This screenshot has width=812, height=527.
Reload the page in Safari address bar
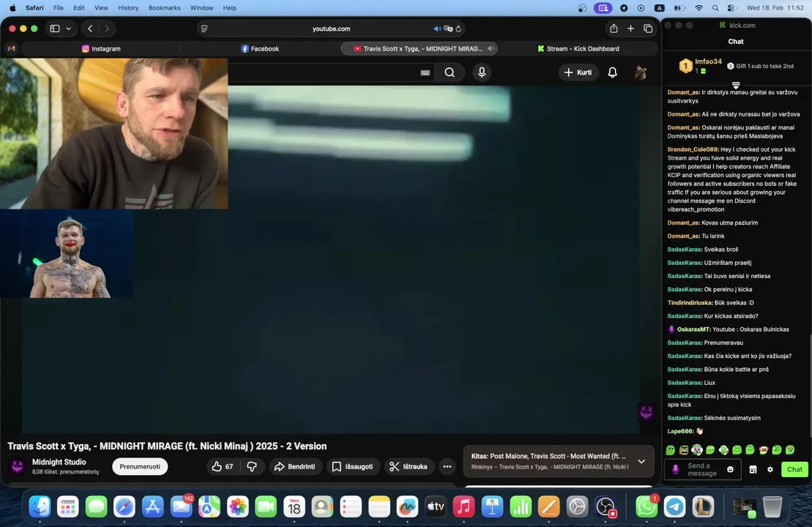pos(458,29)
